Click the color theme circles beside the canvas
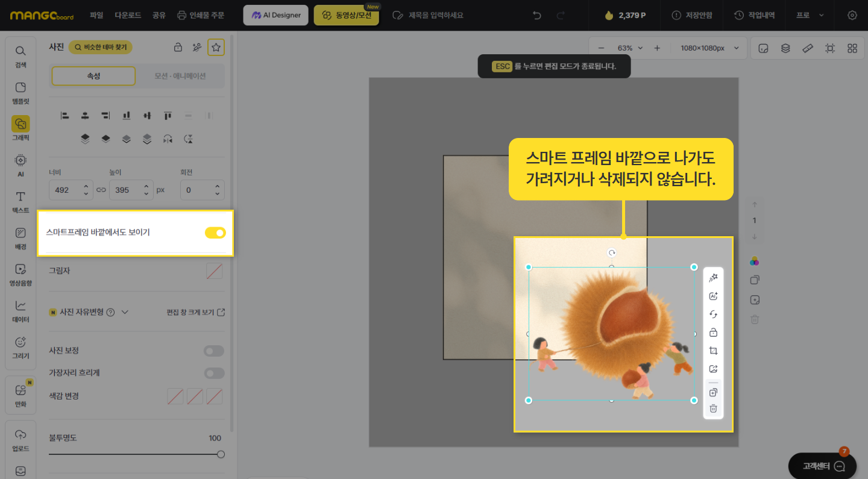868x479 pixels. [755, 261]
